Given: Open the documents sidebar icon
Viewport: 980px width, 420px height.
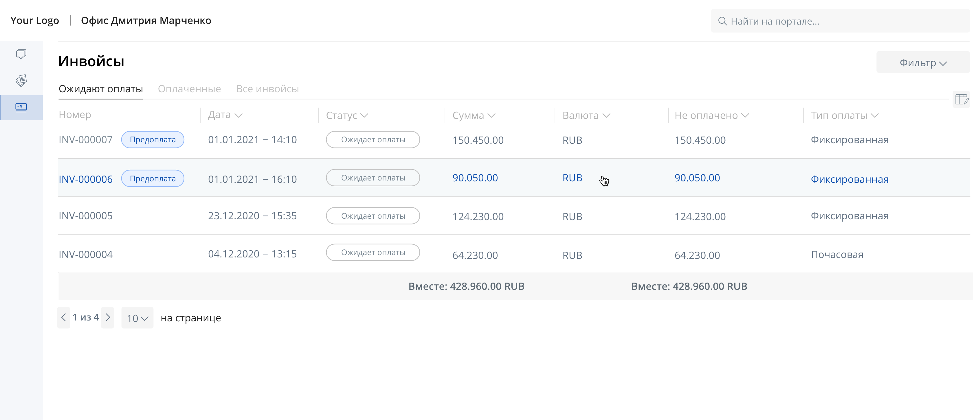Looking at the screenshot, I should (21, 81).
